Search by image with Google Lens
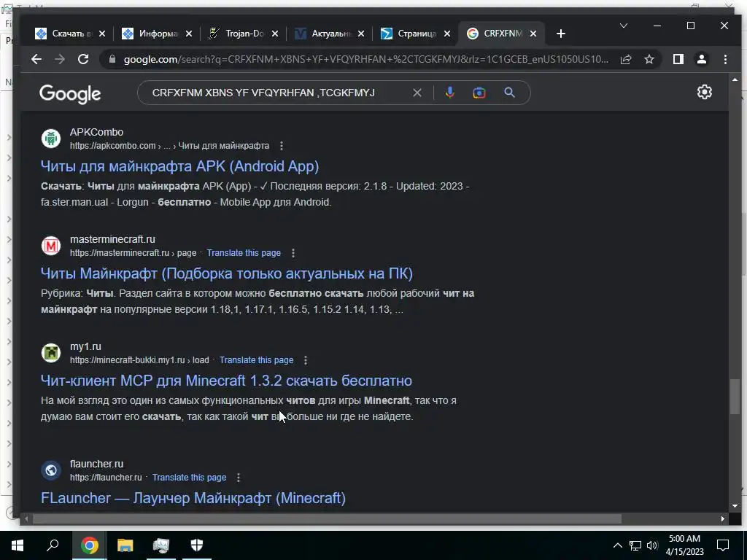The height and width of the screenshot is (560, 747). click(479, 93)
